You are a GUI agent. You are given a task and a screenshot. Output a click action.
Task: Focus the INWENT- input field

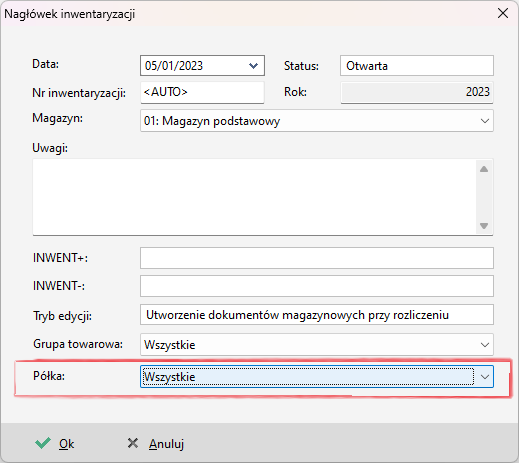tap(317, 286)
